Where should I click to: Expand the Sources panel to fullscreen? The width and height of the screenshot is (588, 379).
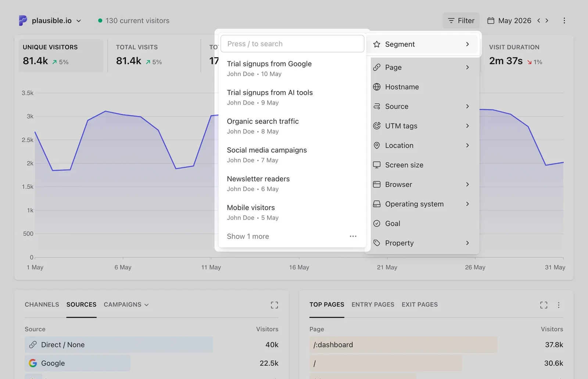275,305
